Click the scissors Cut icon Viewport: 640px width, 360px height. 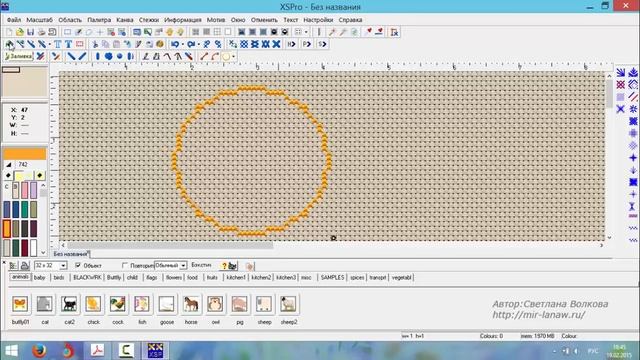coord(95,44)
